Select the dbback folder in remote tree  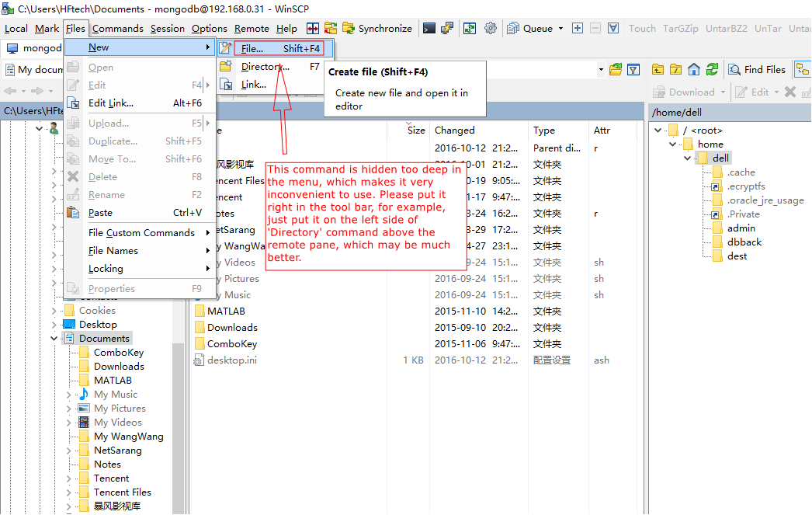point(744,242)
